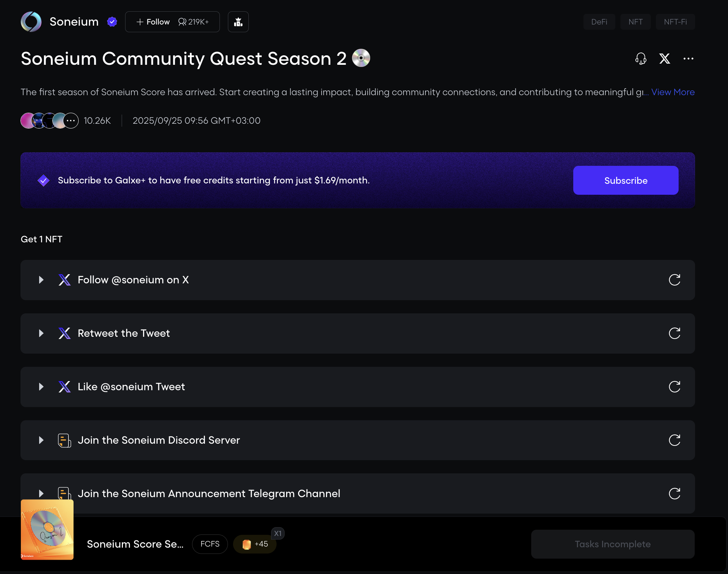Screen dimensions: 728x574
Task: Expand the Join Soneium Discord Server task
Action: [41, 440]
